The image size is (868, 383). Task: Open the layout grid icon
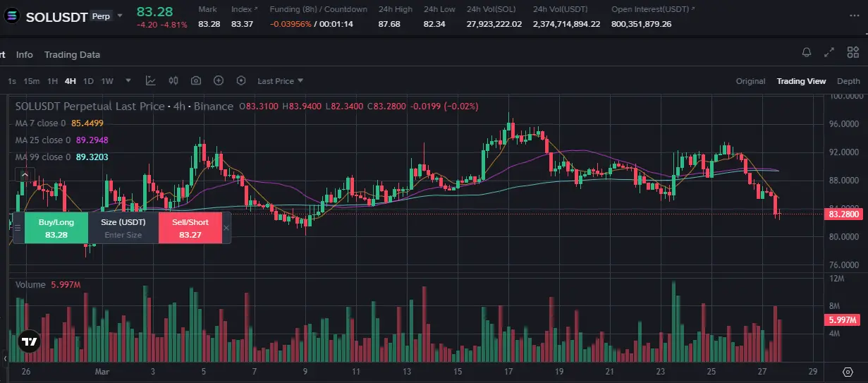(852, 52)
